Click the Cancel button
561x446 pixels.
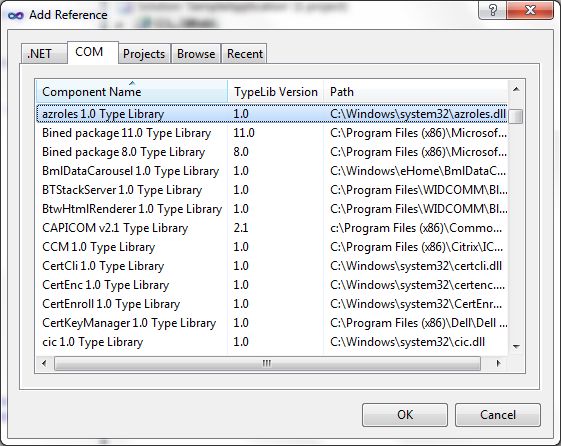point(498,415)
